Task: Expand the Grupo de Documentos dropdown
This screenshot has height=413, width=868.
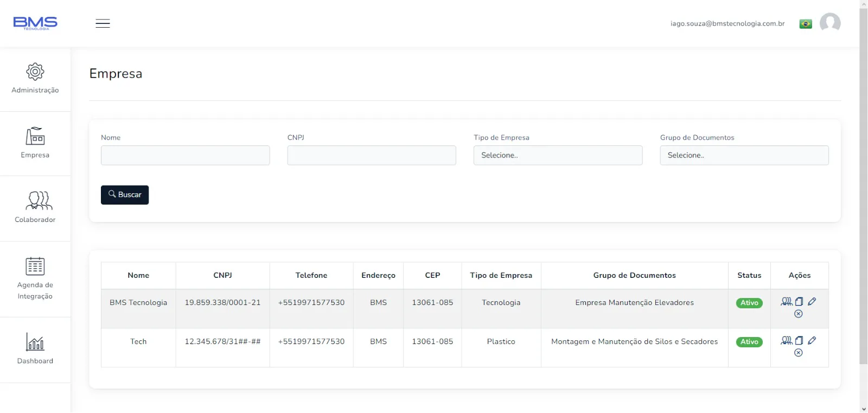Action: 744,155
